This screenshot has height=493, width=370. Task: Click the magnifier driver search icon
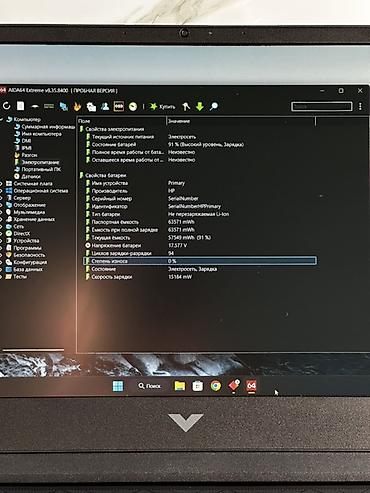214,107
